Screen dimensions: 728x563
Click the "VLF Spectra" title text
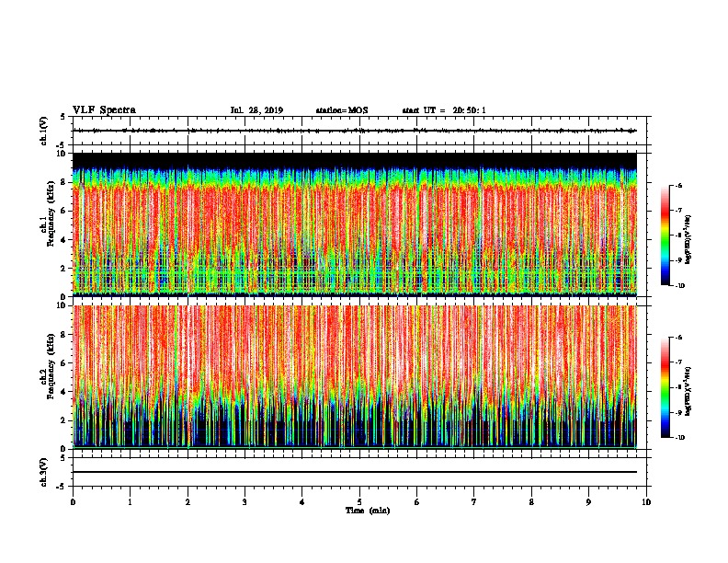(x=104, y=110)
